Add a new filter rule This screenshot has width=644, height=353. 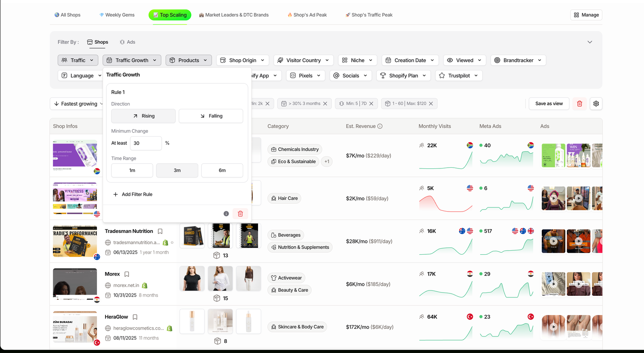[x=133, y=194]
